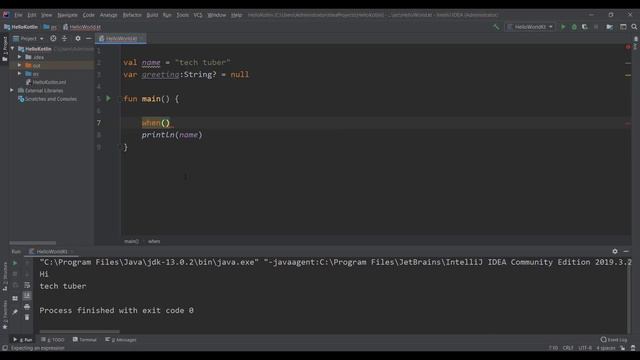Click the Build project hammer icon
This screenshot has width=640, height=360.
coord(496,27)
